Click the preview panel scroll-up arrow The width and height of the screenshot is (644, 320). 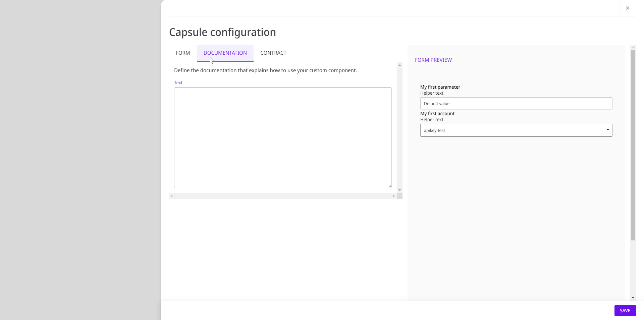(x=633, y=48)
